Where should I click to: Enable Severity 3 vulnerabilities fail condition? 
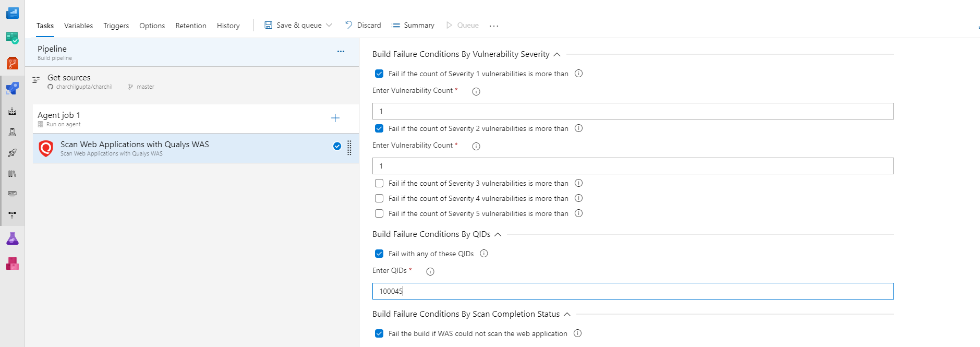(x=379, y=183)
